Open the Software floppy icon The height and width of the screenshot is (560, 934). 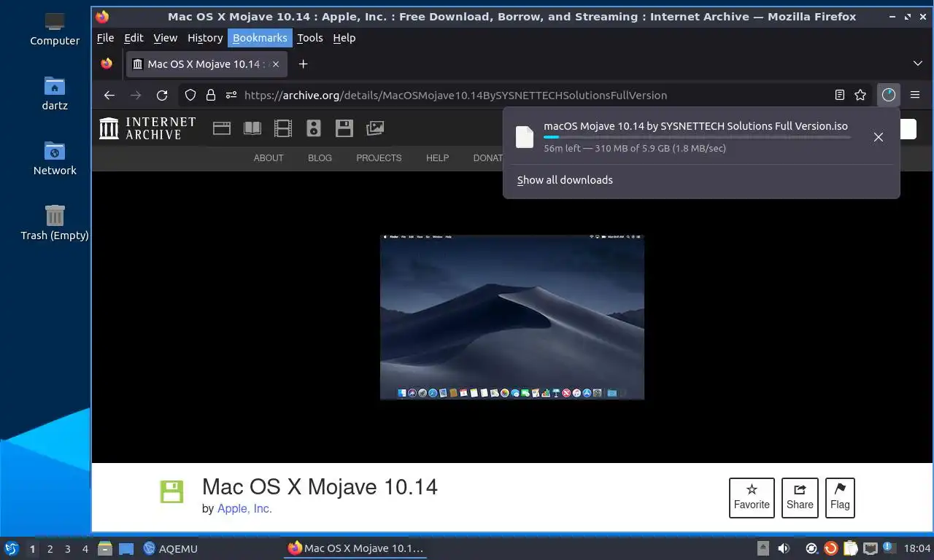click(344, 128)
